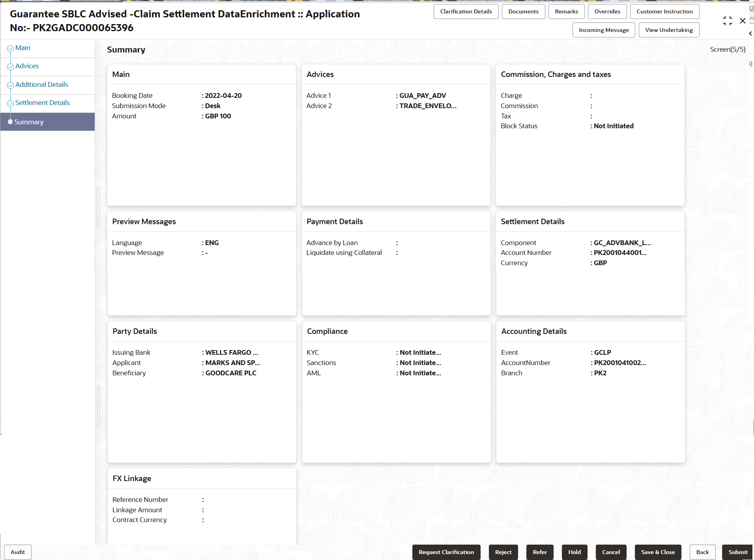
Task: Reject the application
Action: tap(503, 552)
